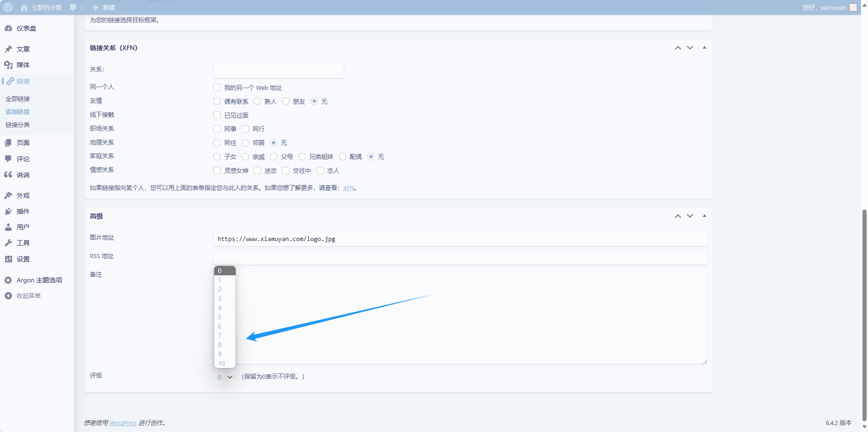868x432 pixels.
Task: Click the 关系 text input field
Action: (x=279, y=71)
